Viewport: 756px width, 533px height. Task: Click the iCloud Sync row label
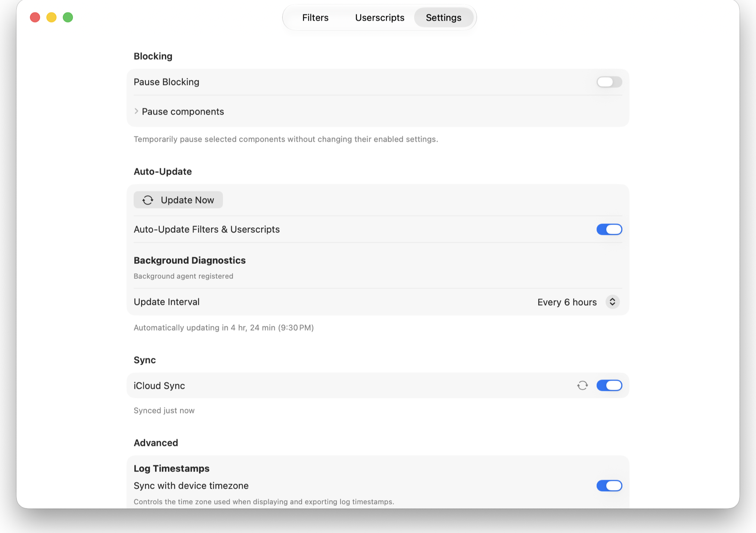[x=159, y=386]
